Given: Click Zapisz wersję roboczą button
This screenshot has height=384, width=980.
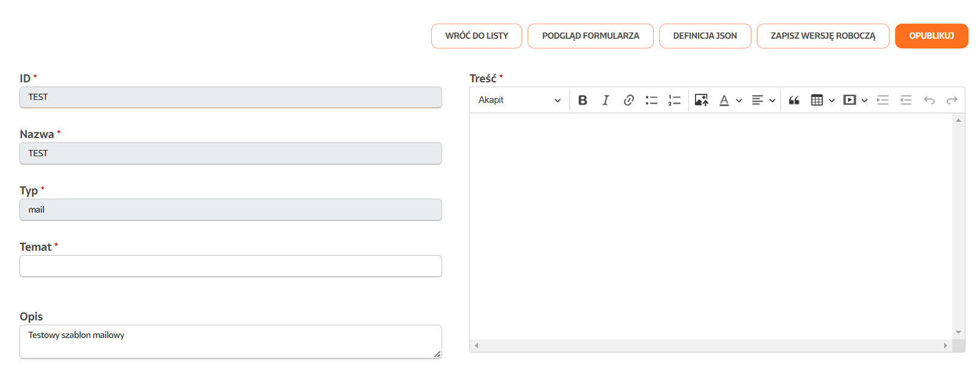Looking at the screenshot, I should point(822,36).
